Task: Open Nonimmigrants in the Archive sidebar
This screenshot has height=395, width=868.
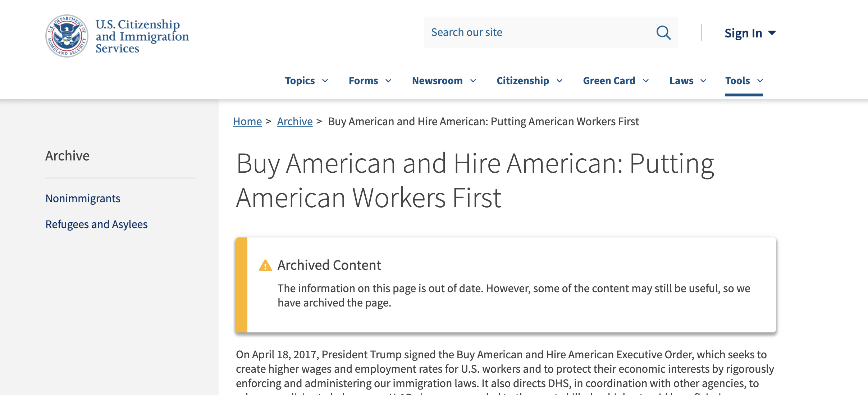Action: click(x=83, y=199)
